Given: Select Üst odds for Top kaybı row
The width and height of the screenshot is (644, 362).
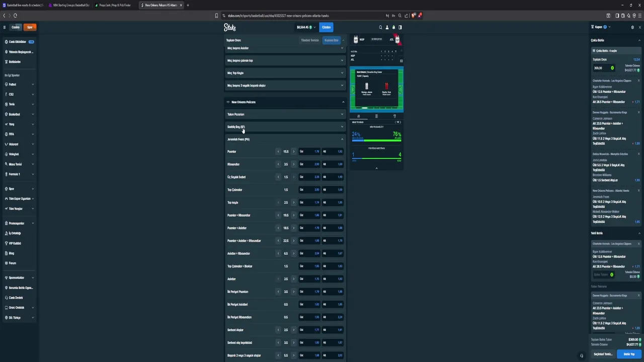Looking at the screenshot, I should pos(309,202).
